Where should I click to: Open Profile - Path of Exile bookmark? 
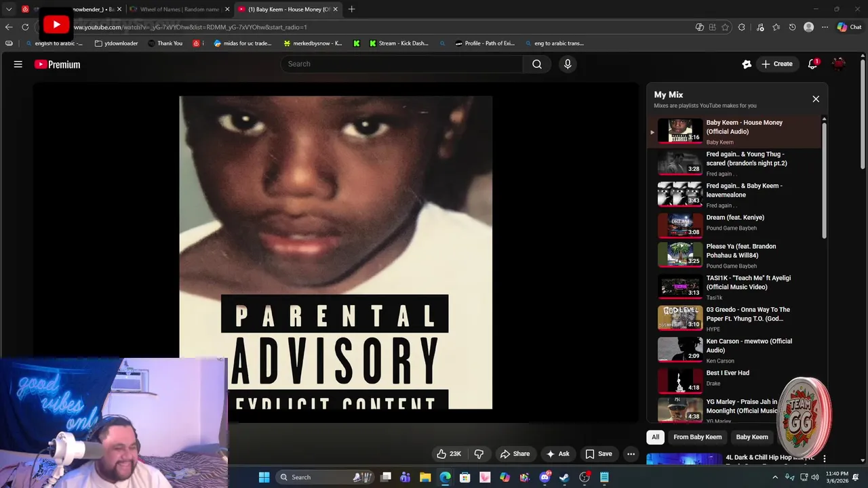pos(485,43)
